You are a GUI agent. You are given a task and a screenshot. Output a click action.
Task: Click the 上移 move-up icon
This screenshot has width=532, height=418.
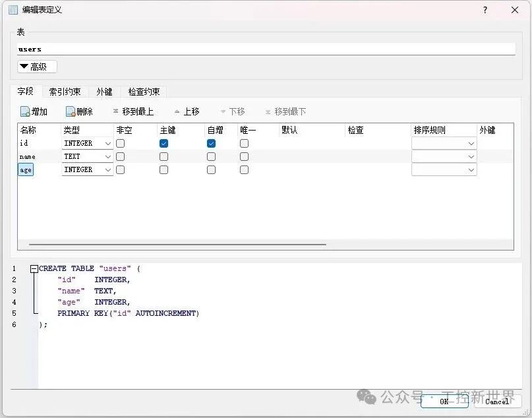click(x=177, y=112)
